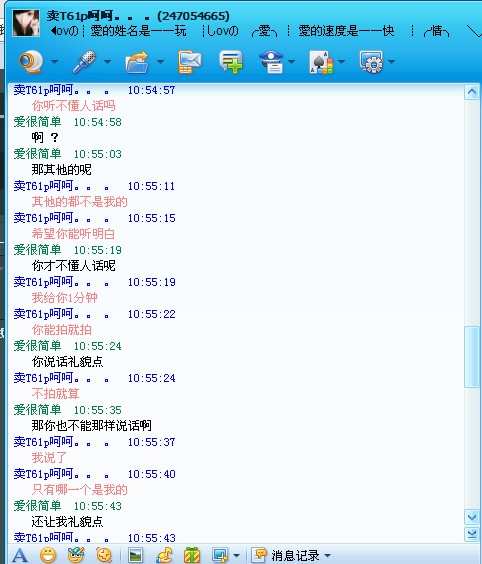Image resolution: width=482 pixels, height=564 pixels.
Task: Click the remote assistance police cap icon
Action: 272,62
